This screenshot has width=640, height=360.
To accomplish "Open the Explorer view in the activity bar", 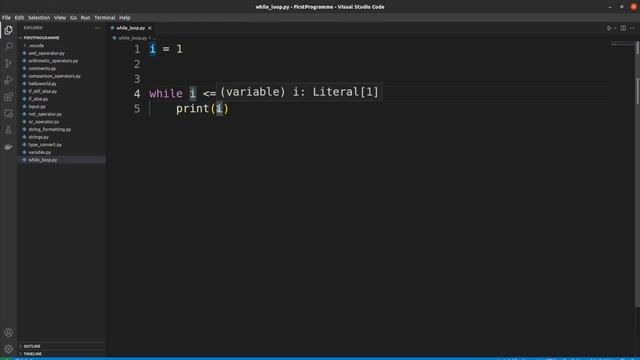I will point(8,30).
